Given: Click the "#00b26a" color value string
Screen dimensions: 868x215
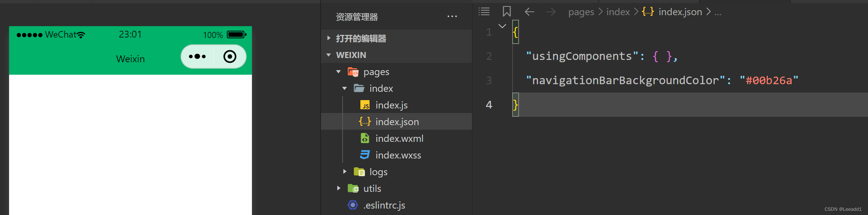Looking at the screenshot, I should [769, 80].
